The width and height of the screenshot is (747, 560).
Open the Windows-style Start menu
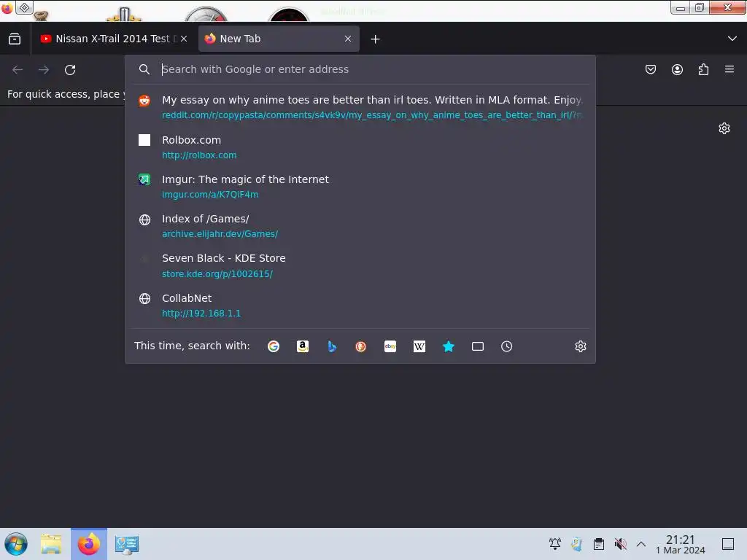(x=16, y=544)
